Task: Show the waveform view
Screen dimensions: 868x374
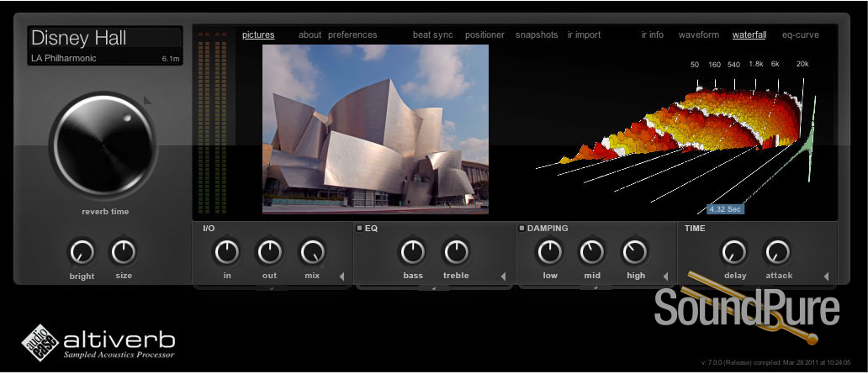Action: point(699,34)
